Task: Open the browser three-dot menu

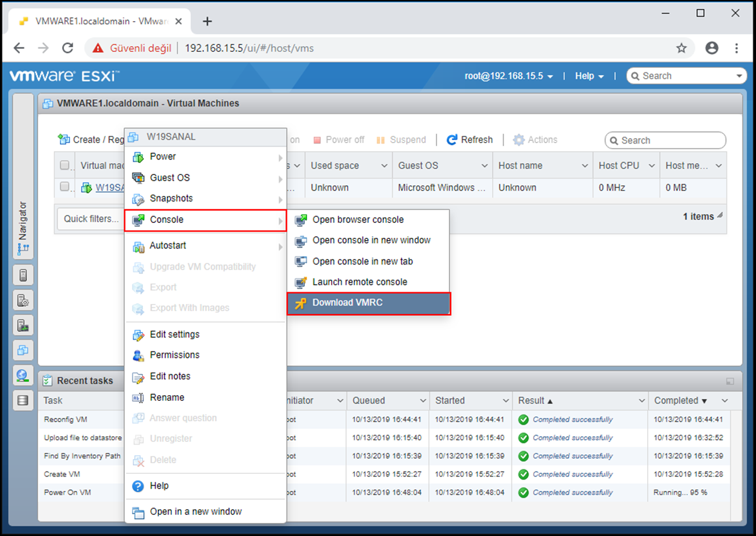Action: click(x=737, y=48)
